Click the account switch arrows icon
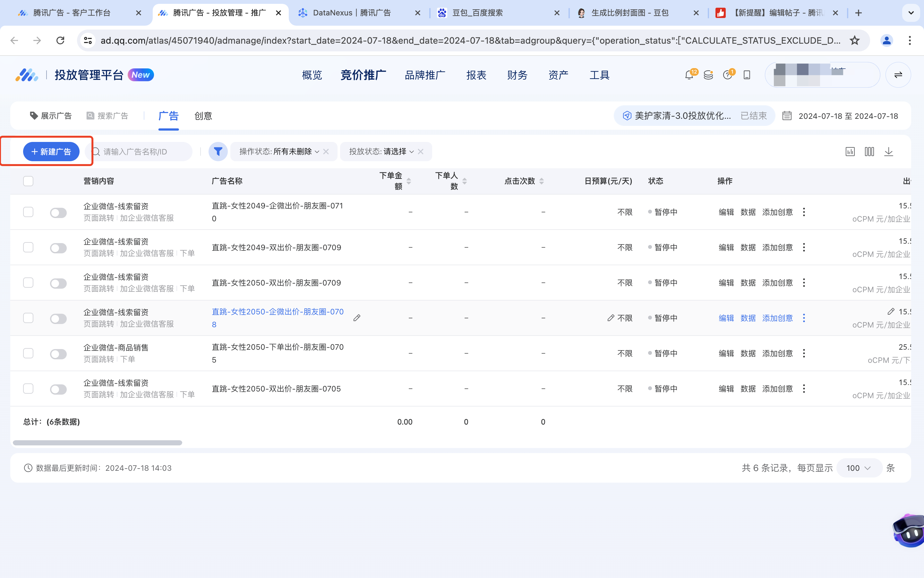The image size is (924, 578). pyautogui.click(x=898, y=75)
